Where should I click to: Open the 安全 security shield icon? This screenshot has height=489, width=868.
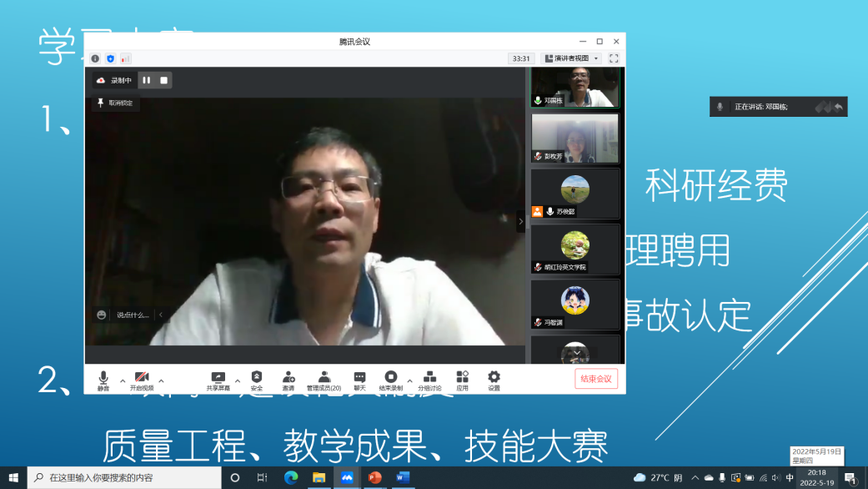tap(256, 380)
